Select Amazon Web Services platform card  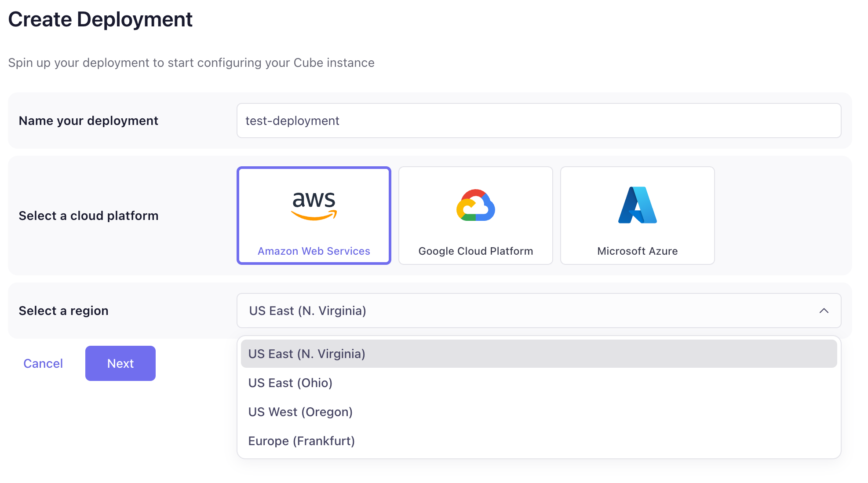(x=314, y=216)
